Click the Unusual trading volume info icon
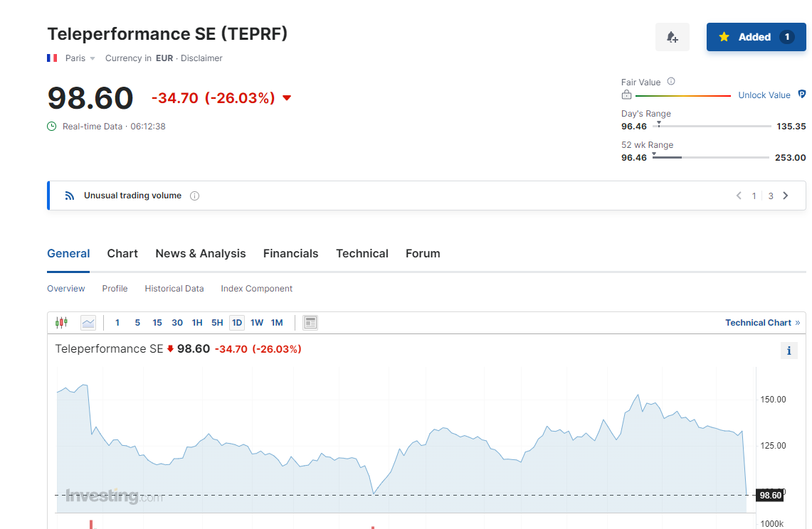This screenshot has height=529, width=812. click(x=195, y=196)
